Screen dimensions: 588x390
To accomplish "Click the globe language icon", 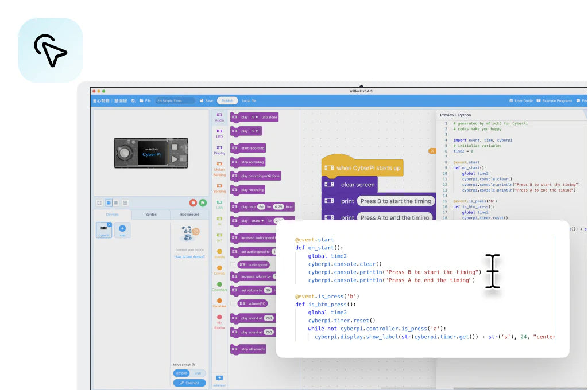I will [133, 100].
